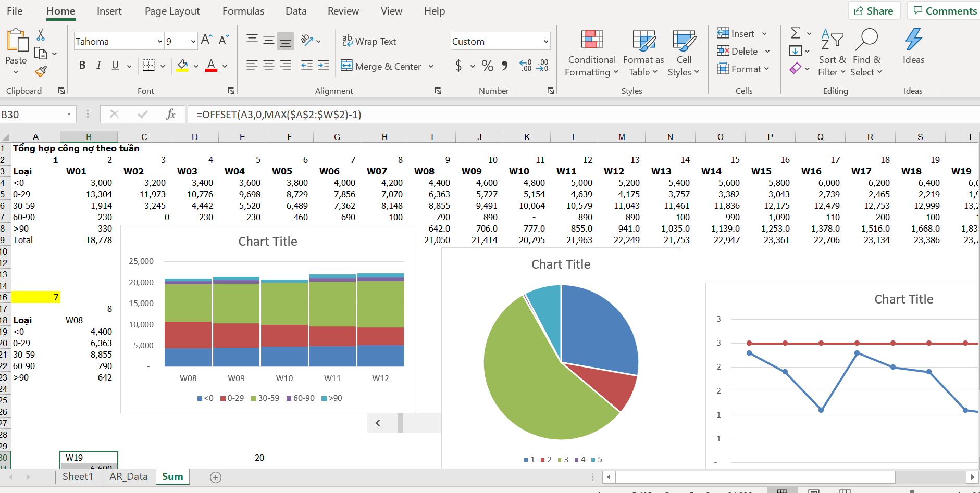Image resolution: width=980 pixels, height=493 pixels.
Task: Open the font name dropdown (Tahoma)
Action: click(160, 41)
